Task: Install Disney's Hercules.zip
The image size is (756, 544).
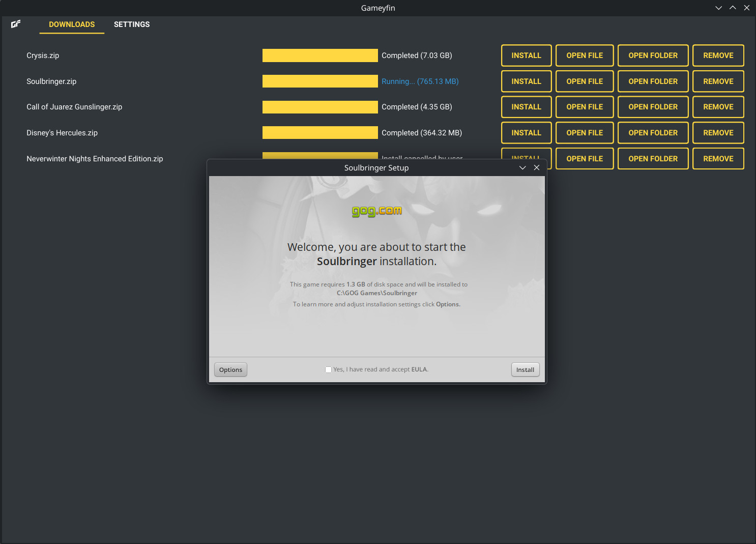Action: coord(527,133)
